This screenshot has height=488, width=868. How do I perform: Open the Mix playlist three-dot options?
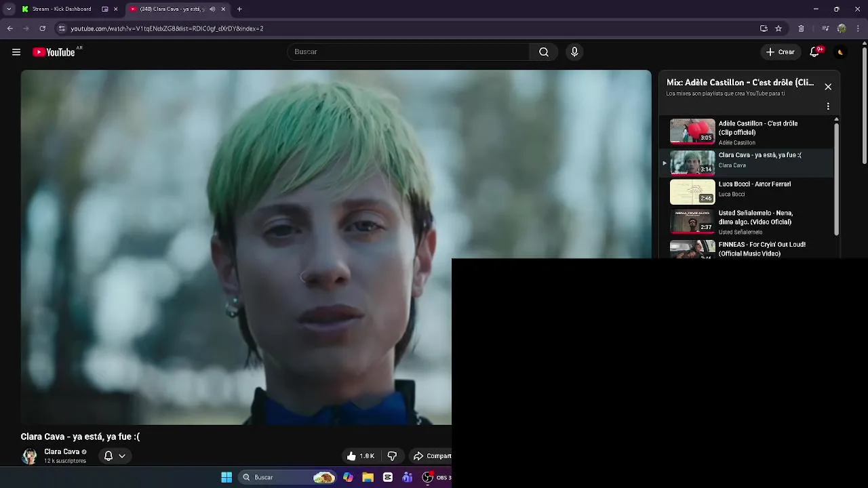(828, 106)
